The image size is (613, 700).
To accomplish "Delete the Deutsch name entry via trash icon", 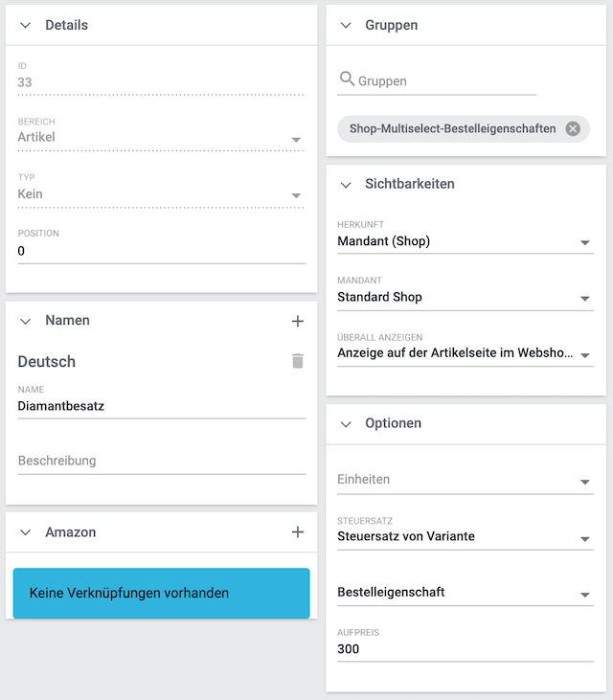I will 297,361.
